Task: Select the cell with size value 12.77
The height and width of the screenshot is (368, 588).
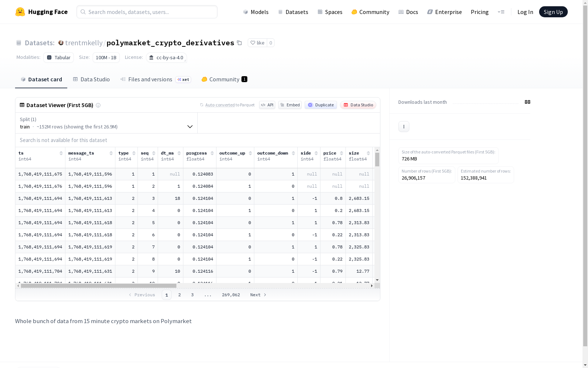Action: click(359, 271)
